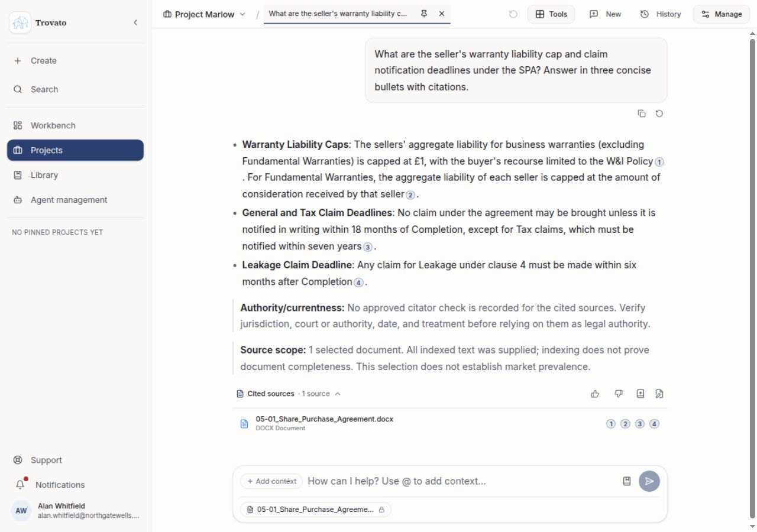Click the edit note icon beside feedback
The height and width of the screenshot is (532, 757).
coord(659,394)
